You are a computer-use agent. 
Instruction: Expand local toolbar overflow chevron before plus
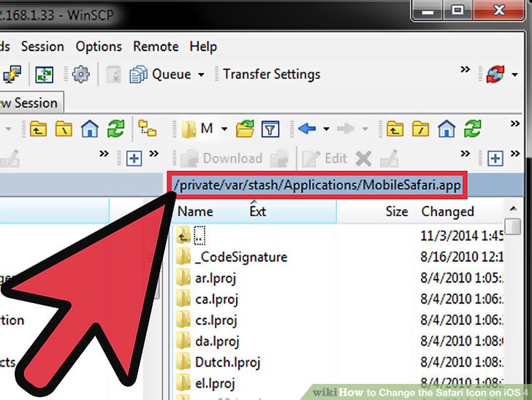click(x=104, y=154)
